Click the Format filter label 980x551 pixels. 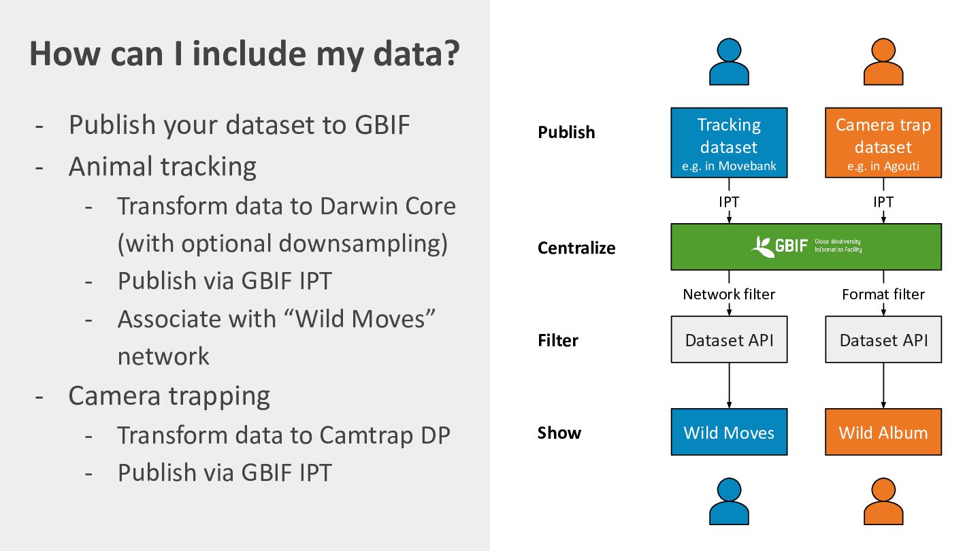883,294
